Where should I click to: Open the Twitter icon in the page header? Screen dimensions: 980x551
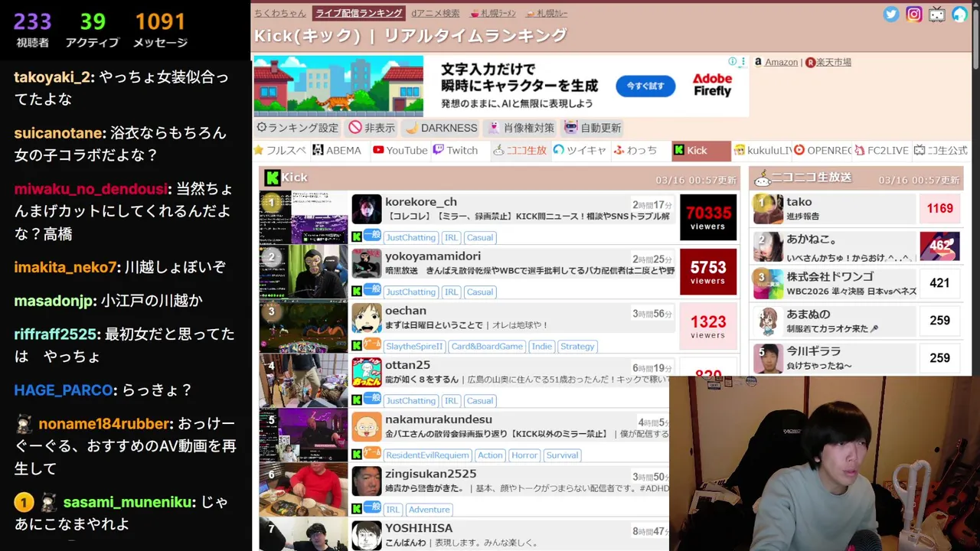click(x=891, y=14)
